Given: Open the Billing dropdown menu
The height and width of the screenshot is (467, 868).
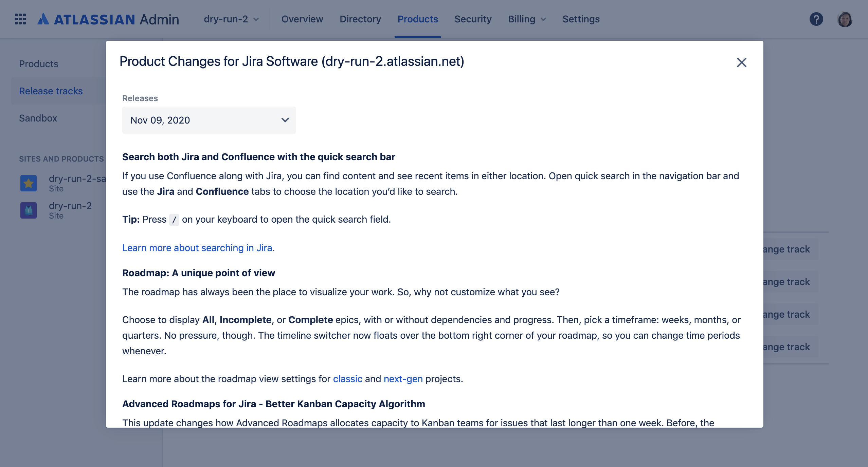Looking at the screenshot, I should tap(527, 19).
